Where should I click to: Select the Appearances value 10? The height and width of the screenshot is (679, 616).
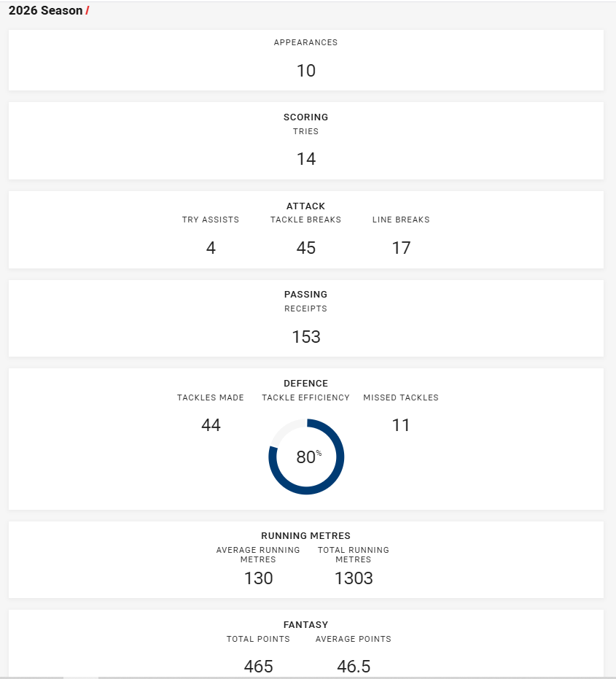(306, 71)
